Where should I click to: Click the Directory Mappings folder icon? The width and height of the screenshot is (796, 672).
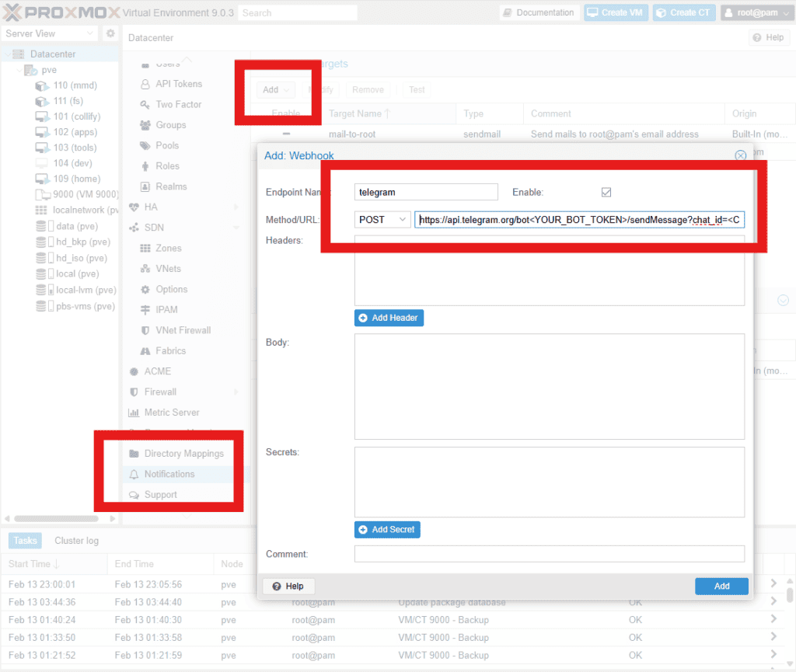click(x=134, y=454)
